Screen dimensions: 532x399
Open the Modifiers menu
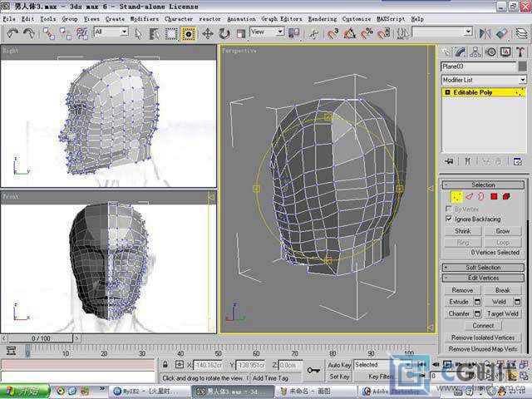click(x=144, y=19)
